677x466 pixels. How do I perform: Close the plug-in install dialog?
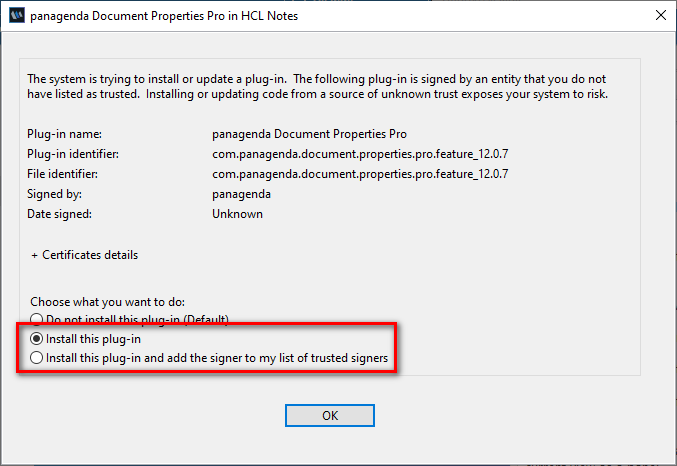point(661,16)
